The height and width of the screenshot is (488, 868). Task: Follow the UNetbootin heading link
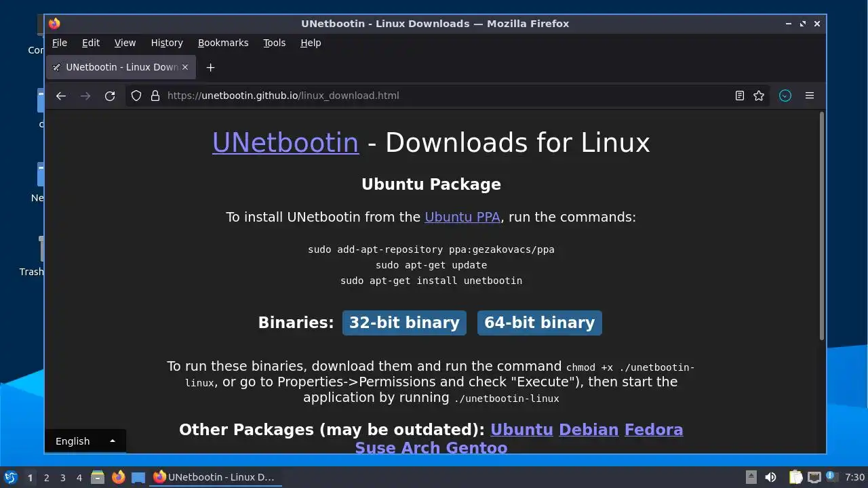tap(285, 143)
